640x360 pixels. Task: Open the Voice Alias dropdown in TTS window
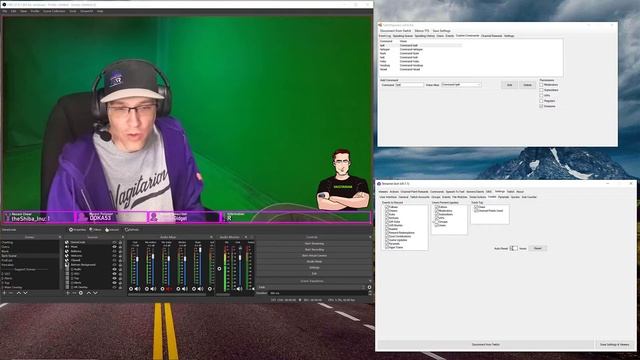(461, 85)
